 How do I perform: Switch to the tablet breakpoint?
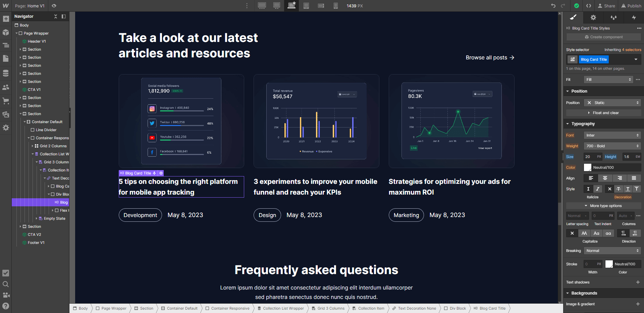point(306,6)
